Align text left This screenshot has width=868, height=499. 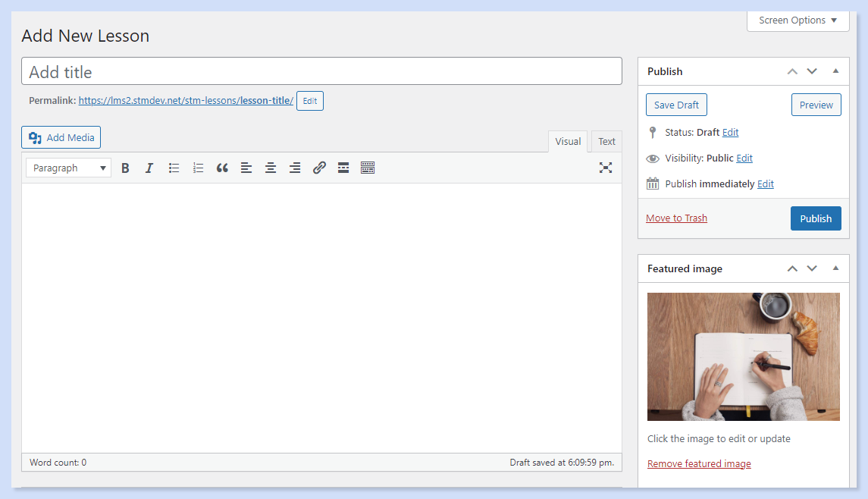point(246,168)
